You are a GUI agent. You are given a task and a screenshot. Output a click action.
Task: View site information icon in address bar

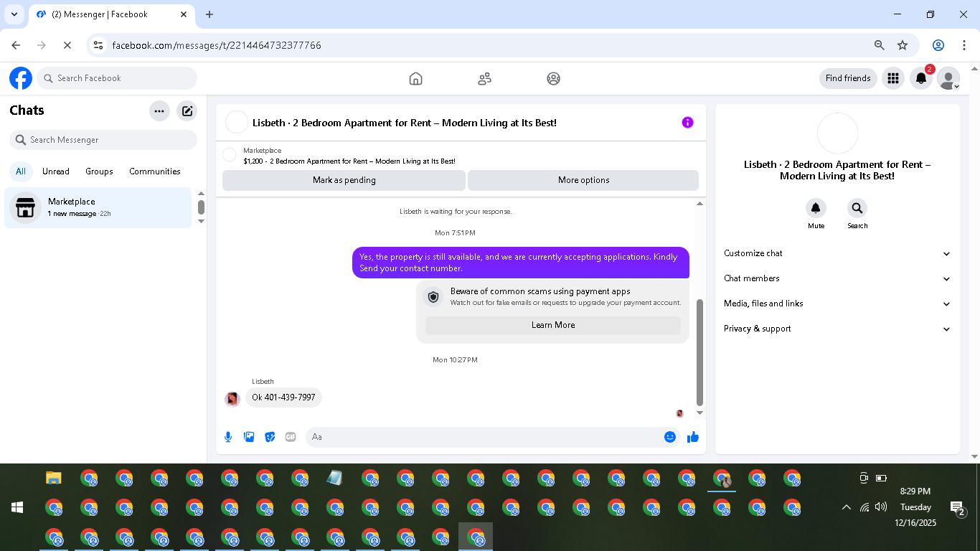tap(99, 45)
